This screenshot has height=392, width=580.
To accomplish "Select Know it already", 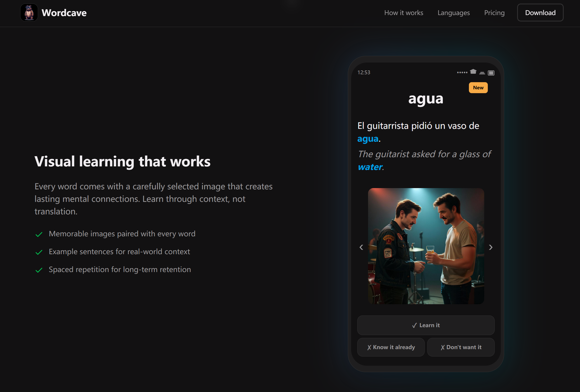I will coord(391,347).
